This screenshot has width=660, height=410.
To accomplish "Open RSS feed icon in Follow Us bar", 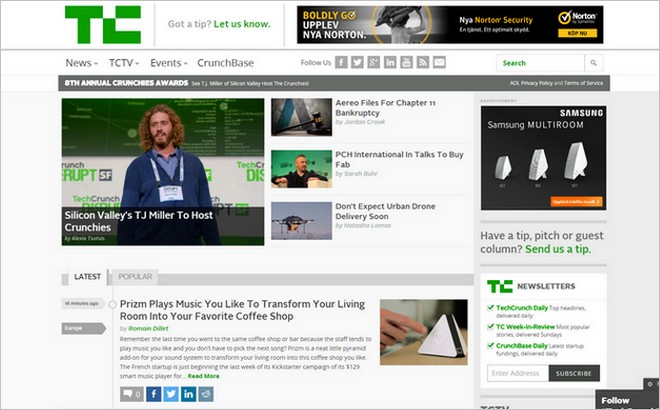I will 423,62.
